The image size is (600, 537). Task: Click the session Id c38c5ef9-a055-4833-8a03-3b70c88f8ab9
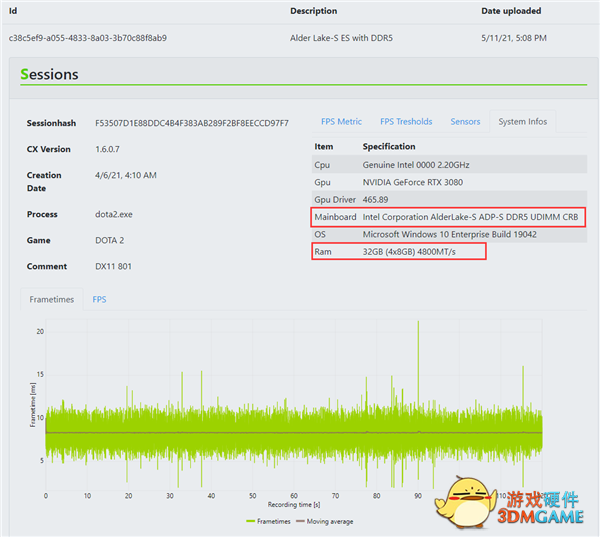[x=88, y=38]
